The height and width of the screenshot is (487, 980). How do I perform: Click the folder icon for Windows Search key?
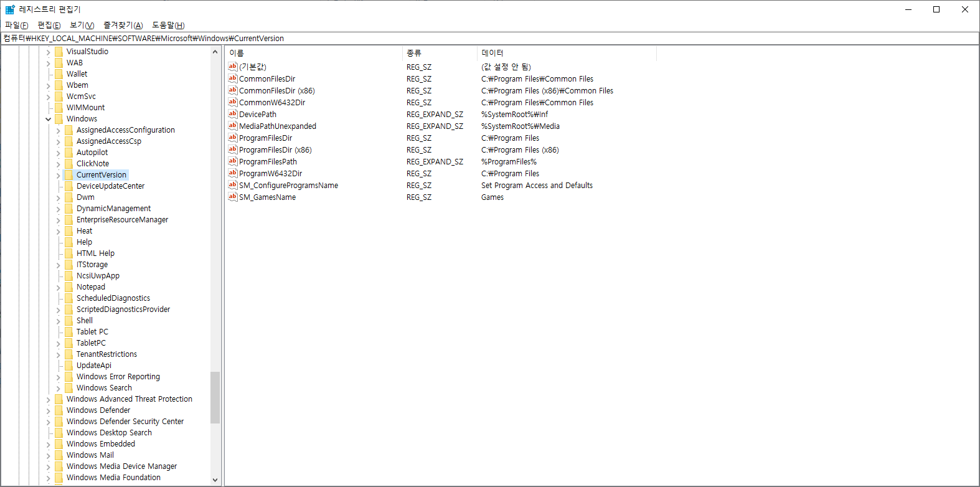[69, 388]
